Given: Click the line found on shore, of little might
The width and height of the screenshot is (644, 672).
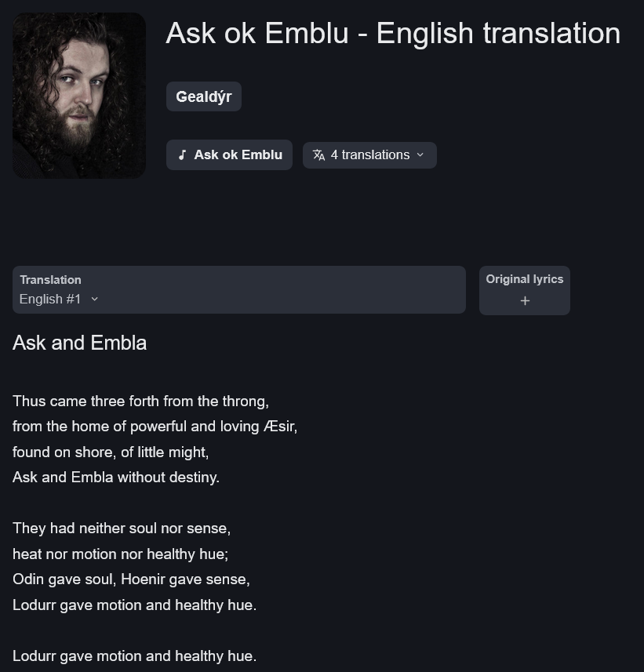Looking at the screenshot, I should pyautogui.click(x=111, y=452).
